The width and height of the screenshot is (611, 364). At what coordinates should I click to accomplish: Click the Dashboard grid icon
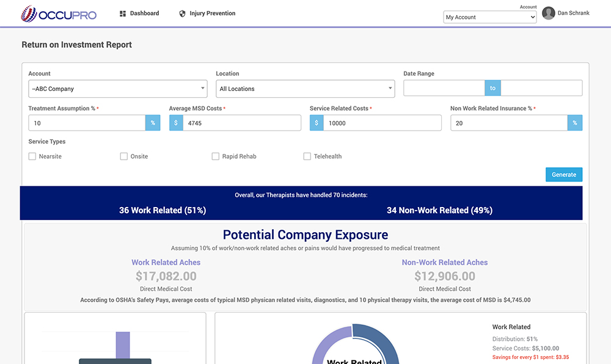tap(123, 13)
